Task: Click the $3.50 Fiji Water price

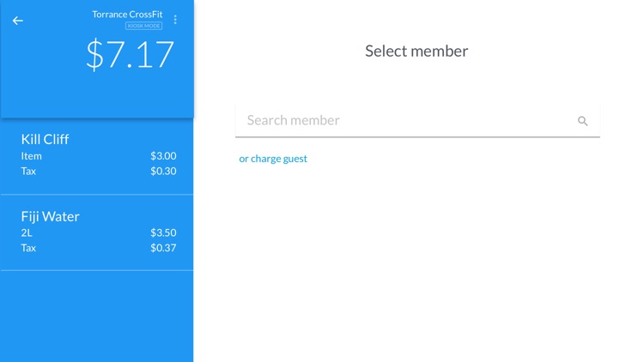Action: [163, 232]
